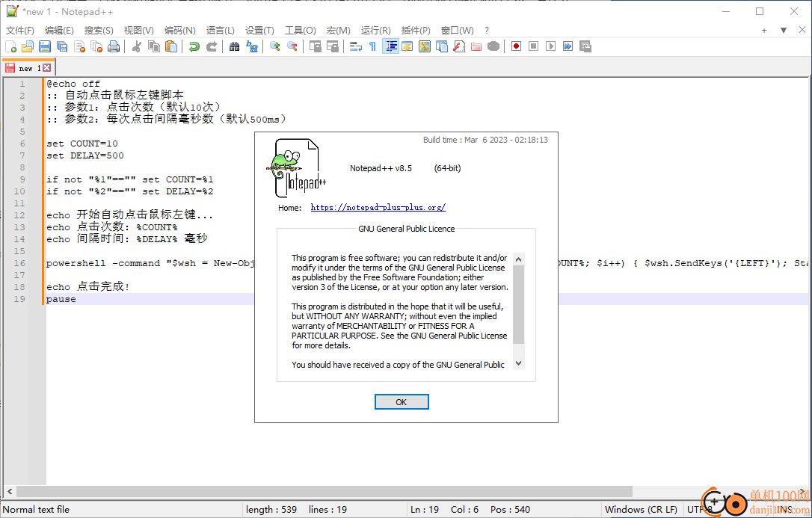Screen dimensions: 812x518
Task: Click the Save All toolbar icon
Action: click(x=62, y=46)
